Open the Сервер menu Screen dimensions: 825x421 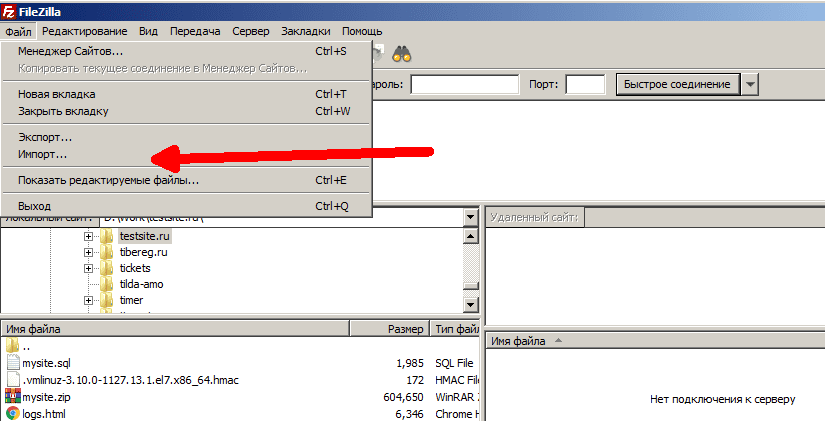251,32
